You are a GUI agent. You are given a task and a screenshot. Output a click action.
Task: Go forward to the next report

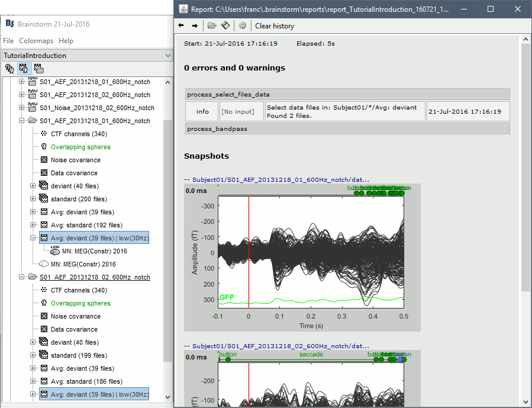[x=195, y=25]
